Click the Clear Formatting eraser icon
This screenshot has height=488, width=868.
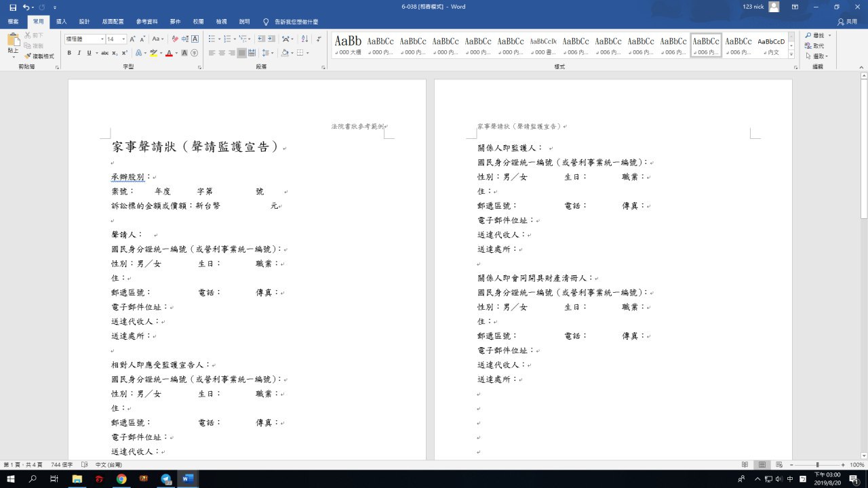175,39
